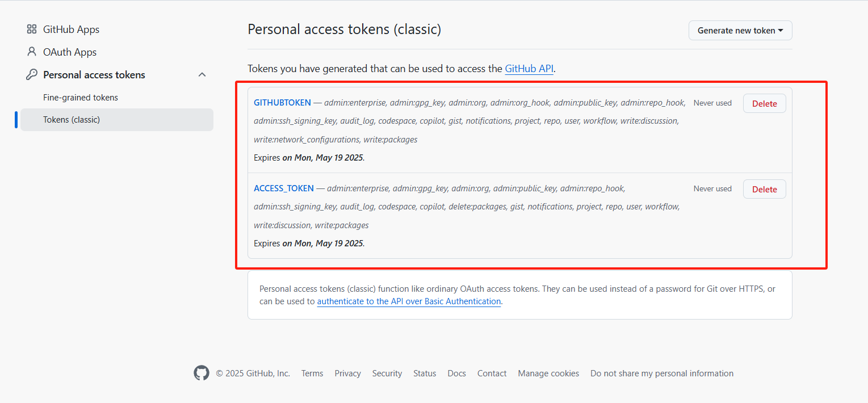This screenshot has height=403, width=868.
Task: Open Manage cookies in footer
Action: pyautogui.click(x=548, y=373)
